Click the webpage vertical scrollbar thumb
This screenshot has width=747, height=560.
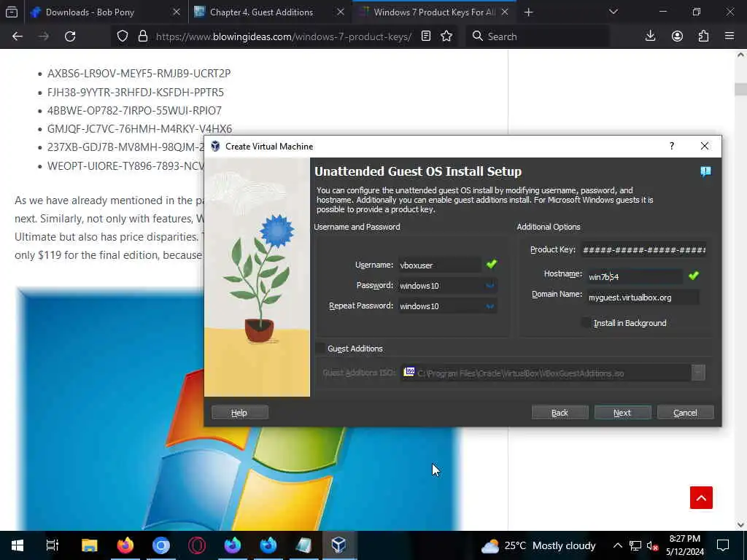pos(740,89)
